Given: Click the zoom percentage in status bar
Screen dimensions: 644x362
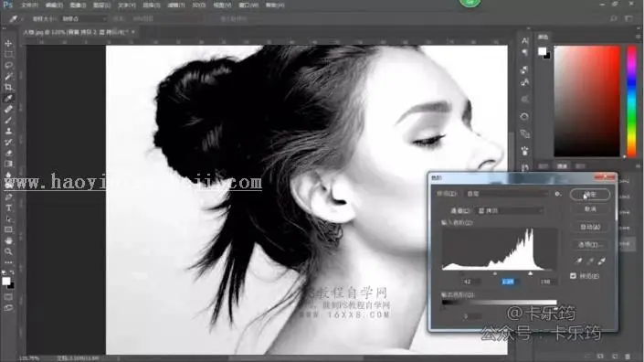Looking at the screenshot, I should coord(29,358).
